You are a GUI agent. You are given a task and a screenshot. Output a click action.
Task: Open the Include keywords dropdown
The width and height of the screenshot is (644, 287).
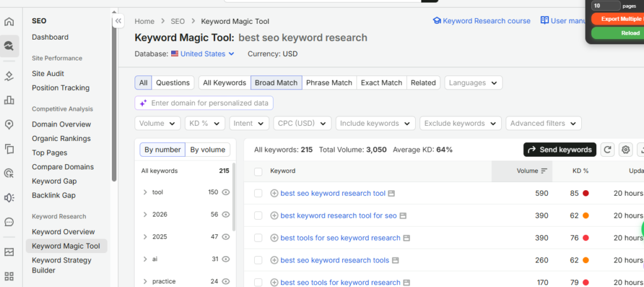coord(375,123)
